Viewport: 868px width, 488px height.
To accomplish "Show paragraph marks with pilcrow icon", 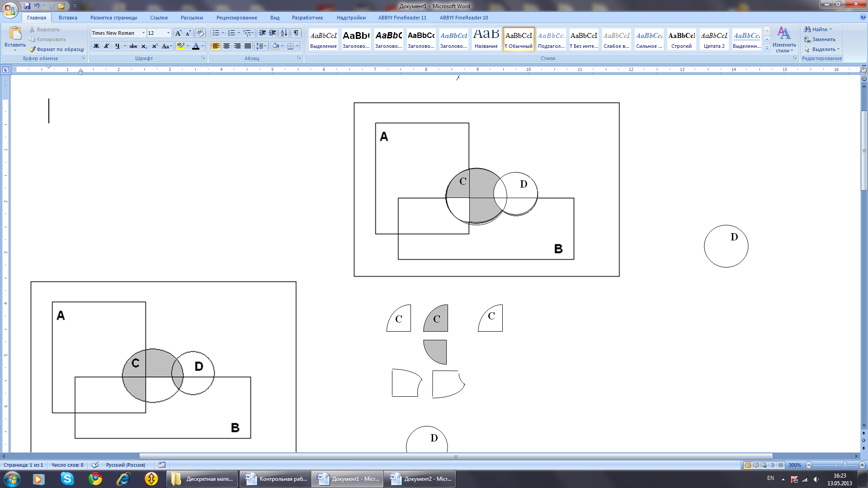I will pos(296,33).
